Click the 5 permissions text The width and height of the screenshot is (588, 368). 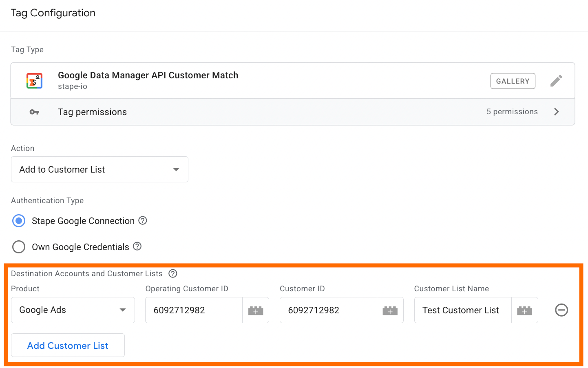tap(512, 112)
